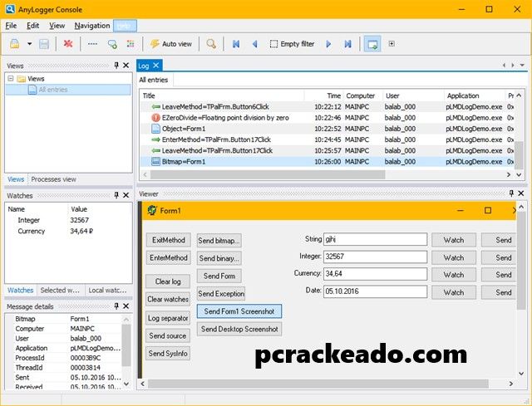
Task: Toggle pin on the Watches panel
Action: [x=116, y=196]
